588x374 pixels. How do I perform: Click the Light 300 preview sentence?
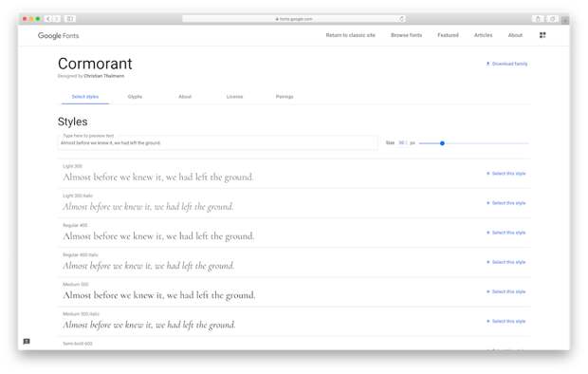[x=158, y=177]
